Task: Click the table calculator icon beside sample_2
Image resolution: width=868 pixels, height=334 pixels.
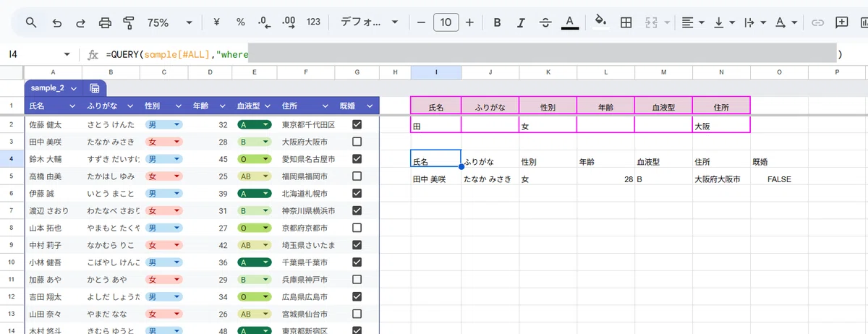Action: pos(95,87)
